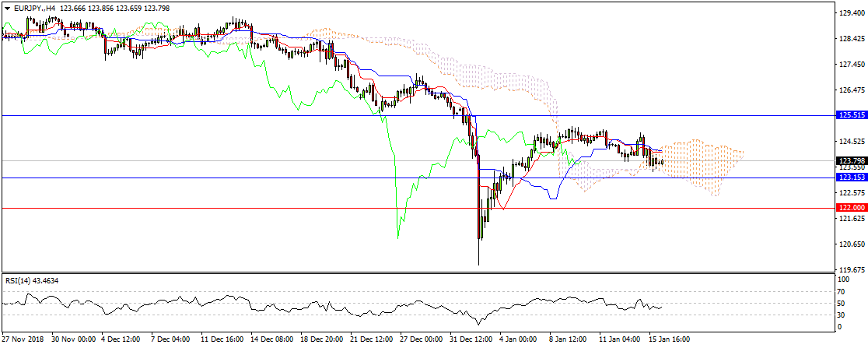This screenshot has width=868, height=348.
Task: Click the RSI scale value 100
Action: [x=844, y=279]
